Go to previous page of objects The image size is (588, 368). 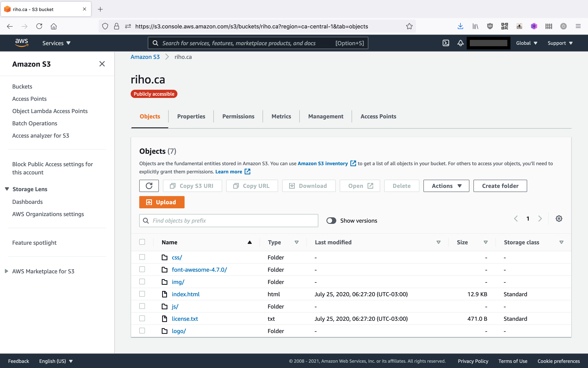516,219
